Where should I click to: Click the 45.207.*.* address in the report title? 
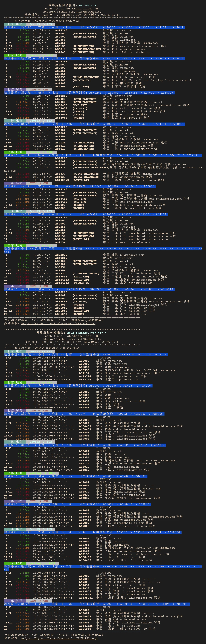[88, 5]
